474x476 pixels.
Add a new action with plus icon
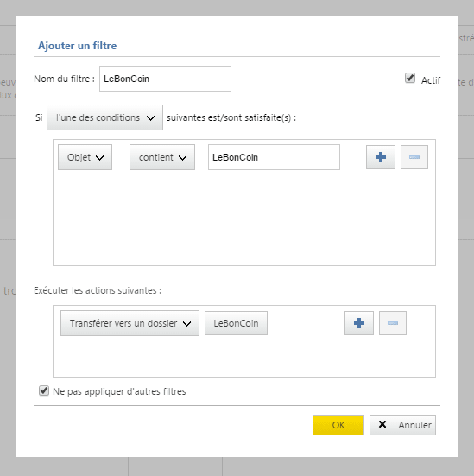coord(359,323)
